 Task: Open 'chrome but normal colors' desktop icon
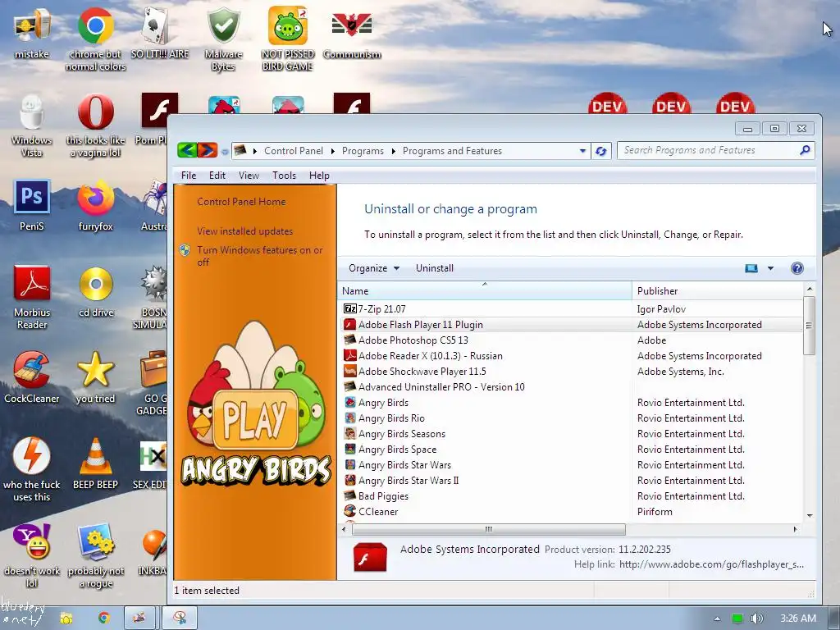tap(95, 38)
